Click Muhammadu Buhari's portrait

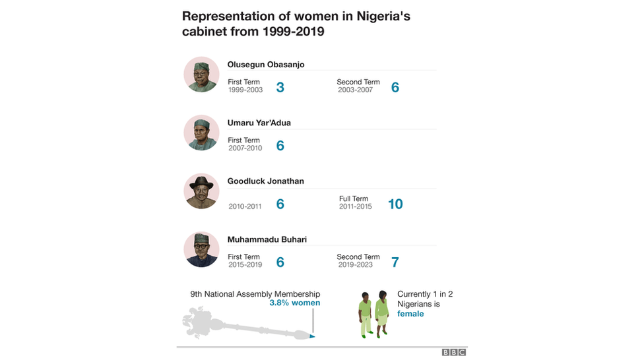coord(201,249)
